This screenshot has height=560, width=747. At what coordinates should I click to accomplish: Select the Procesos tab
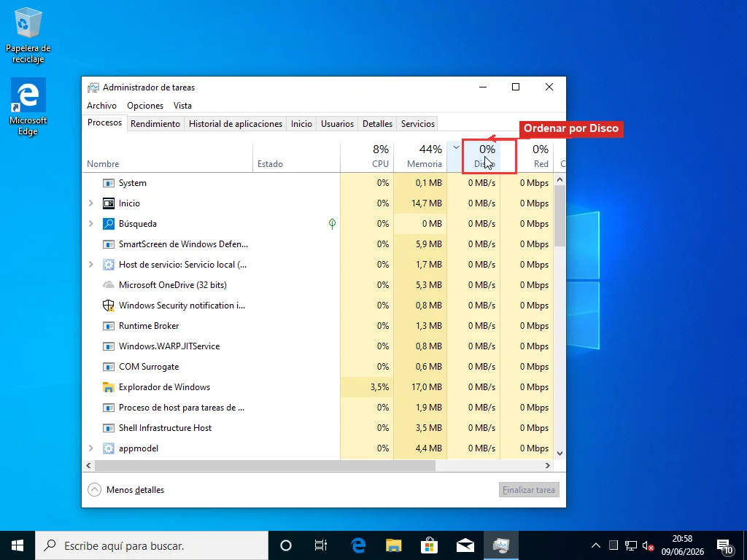point(105,122)
